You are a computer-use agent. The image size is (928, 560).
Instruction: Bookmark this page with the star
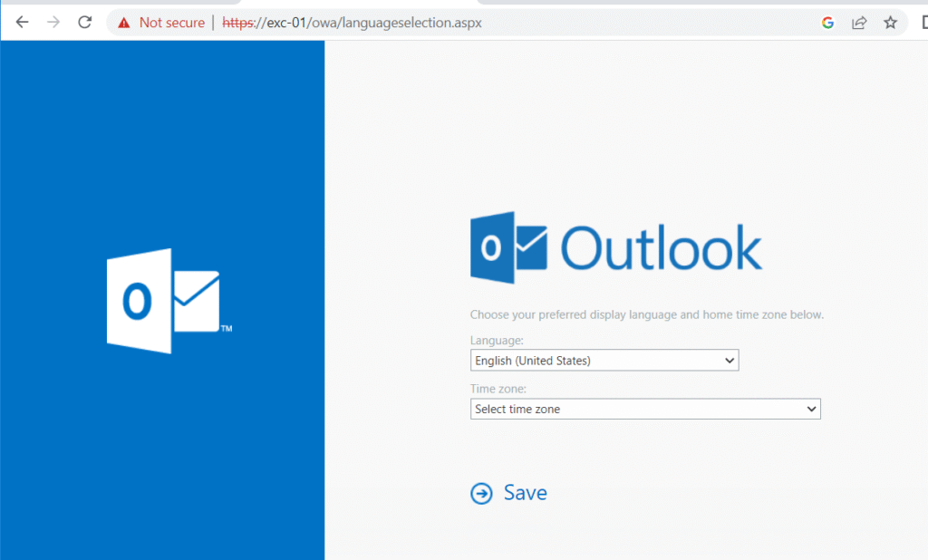(x=890, y=23)
